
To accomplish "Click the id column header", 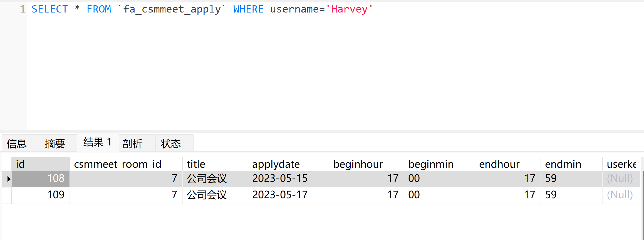I will 41,164.
